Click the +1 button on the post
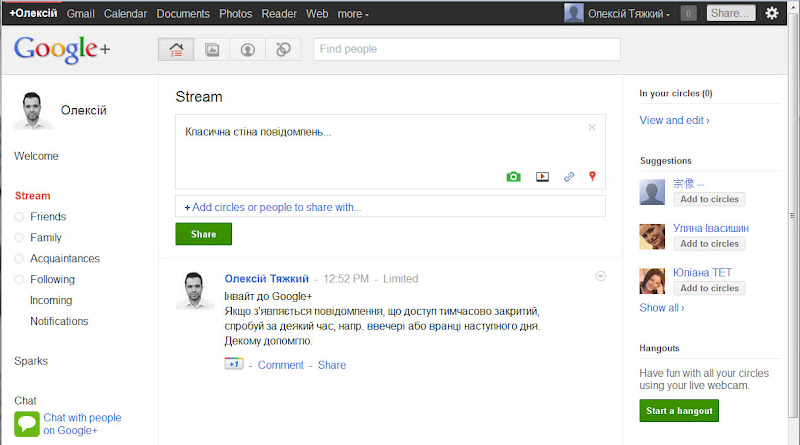The image size is (800, 445). click(x=234, y=364)
